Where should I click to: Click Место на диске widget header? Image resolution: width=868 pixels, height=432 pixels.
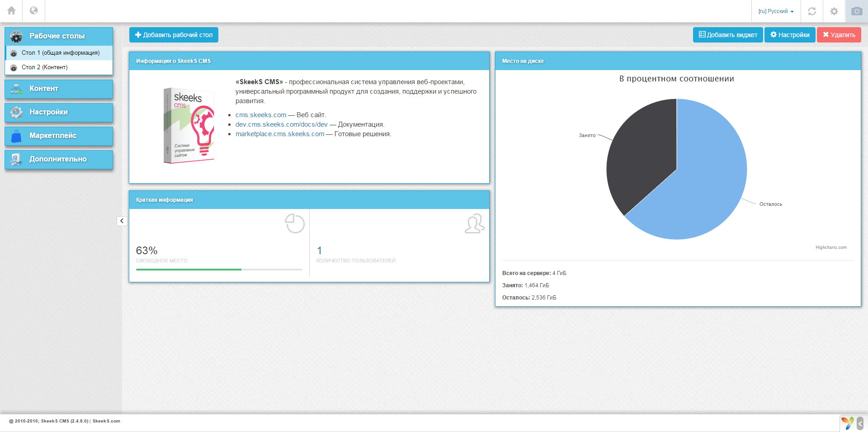678,61
